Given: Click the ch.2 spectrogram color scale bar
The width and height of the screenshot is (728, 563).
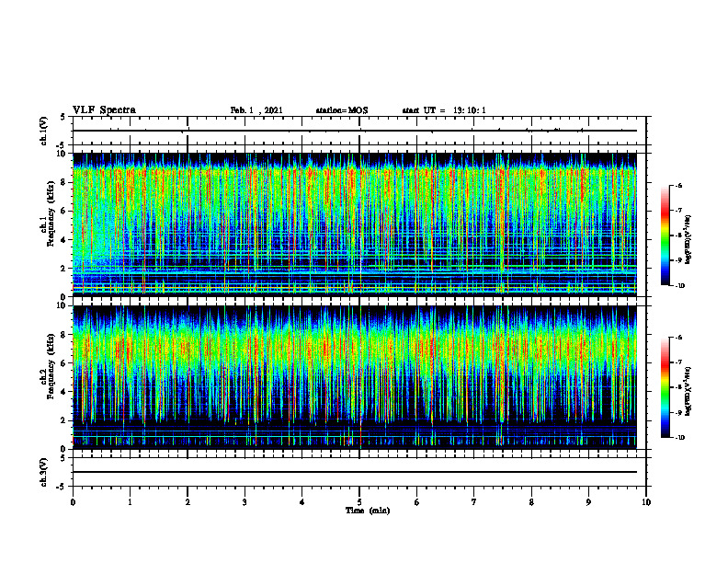Looking at the screenshot, I should pos(665,387).
